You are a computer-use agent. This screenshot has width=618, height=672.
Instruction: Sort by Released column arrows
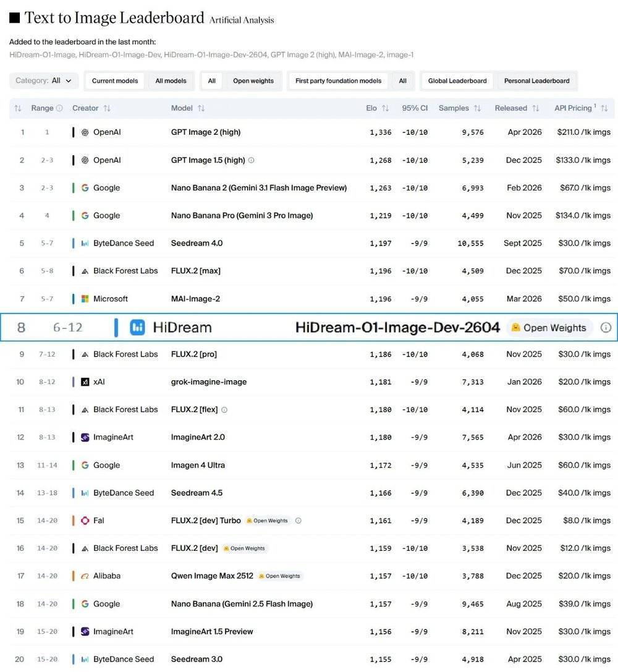tap(535, 108)
